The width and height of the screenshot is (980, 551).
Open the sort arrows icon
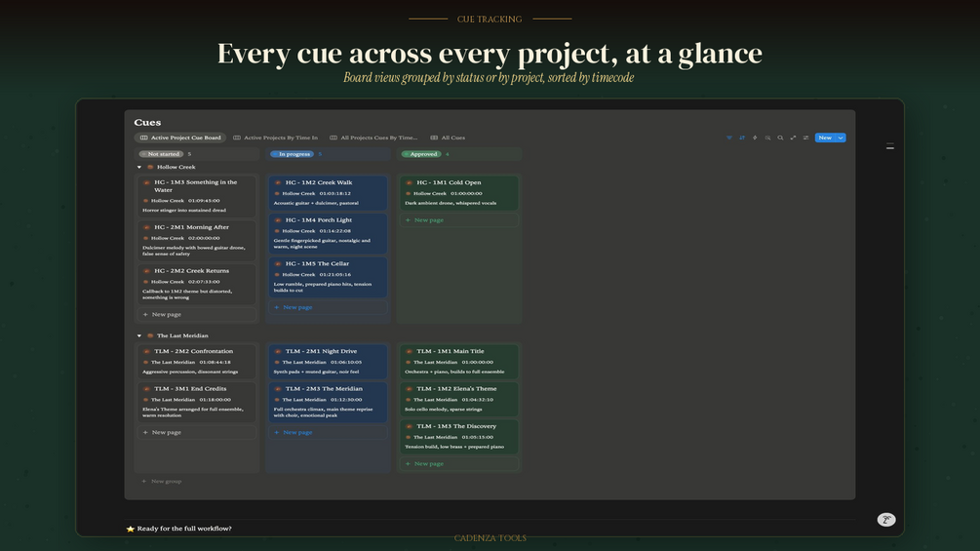pos(742,138)
